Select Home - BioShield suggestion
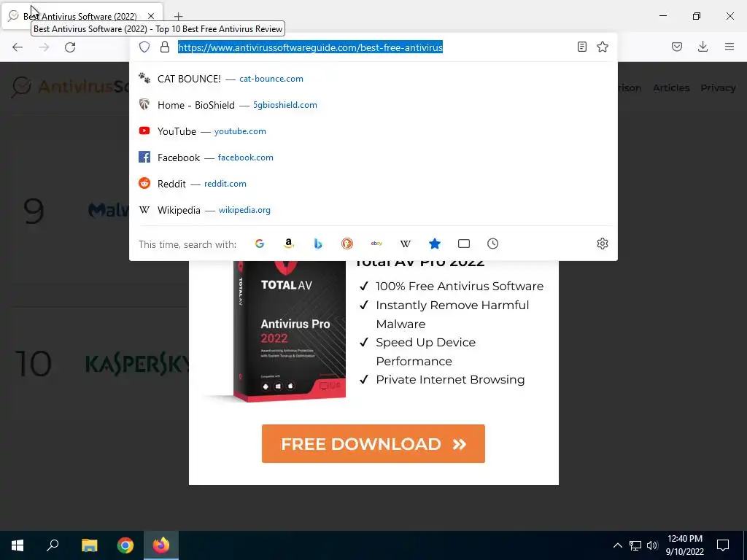The height and width of the screenshot is (560, 747). (x=373, y=105)
